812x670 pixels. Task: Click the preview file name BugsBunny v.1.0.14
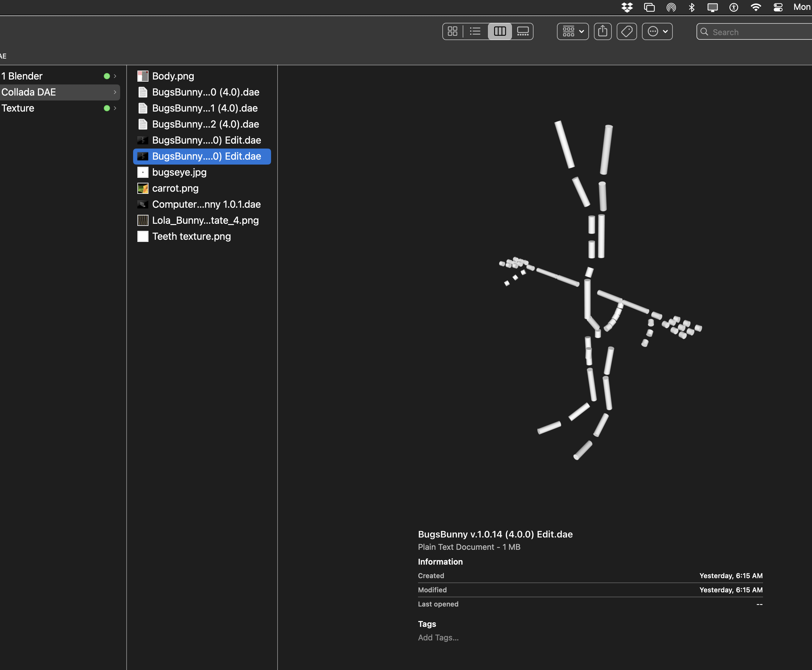pyautogui.click(x=495, y=534)
